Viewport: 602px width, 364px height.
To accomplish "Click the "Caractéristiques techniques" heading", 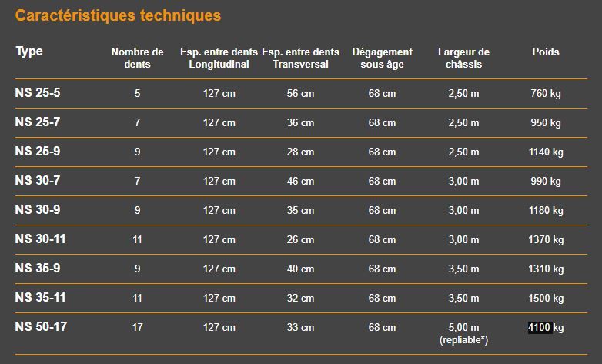I will (118, 15).
